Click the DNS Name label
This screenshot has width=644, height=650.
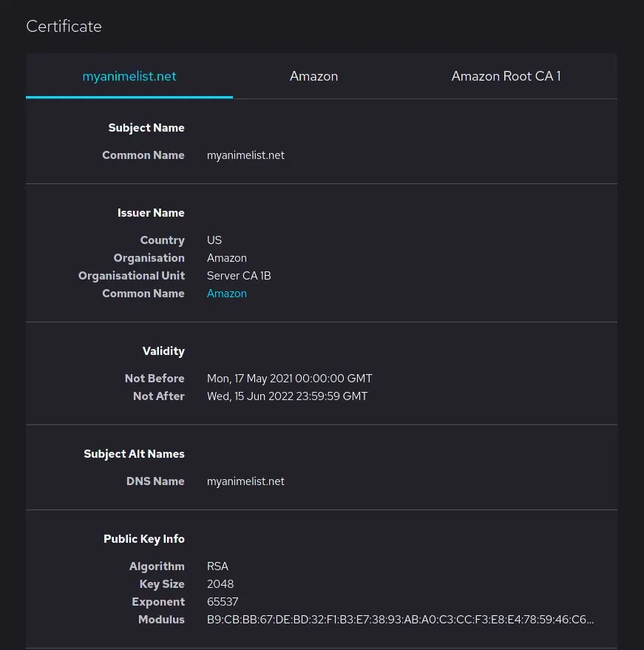pos(155,481)
